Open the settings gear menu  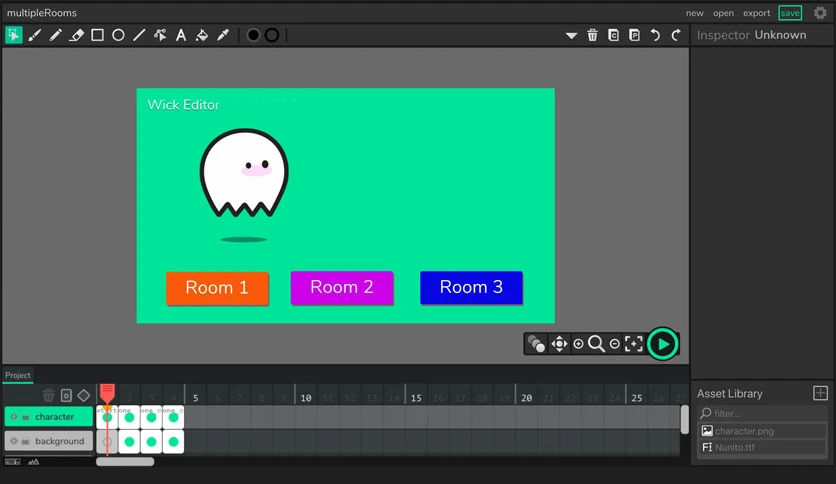tap(820, 13)
